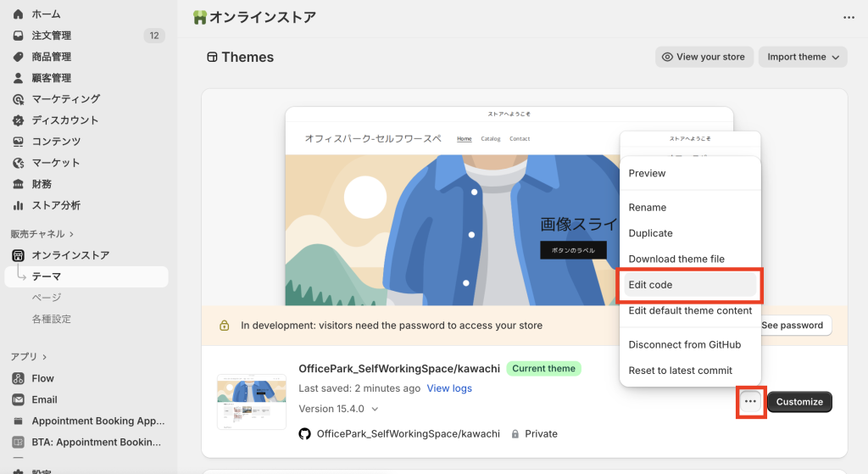This screenshot has width=868, height=474.
Task: Open Customers via the person icon
Action: 18,78
